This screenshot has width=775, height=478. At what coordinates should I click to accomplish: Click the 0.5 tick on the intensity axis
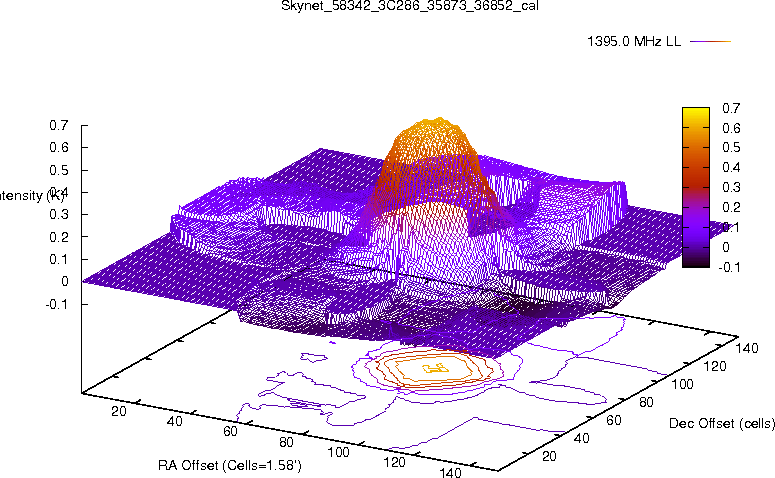(58, 170)
